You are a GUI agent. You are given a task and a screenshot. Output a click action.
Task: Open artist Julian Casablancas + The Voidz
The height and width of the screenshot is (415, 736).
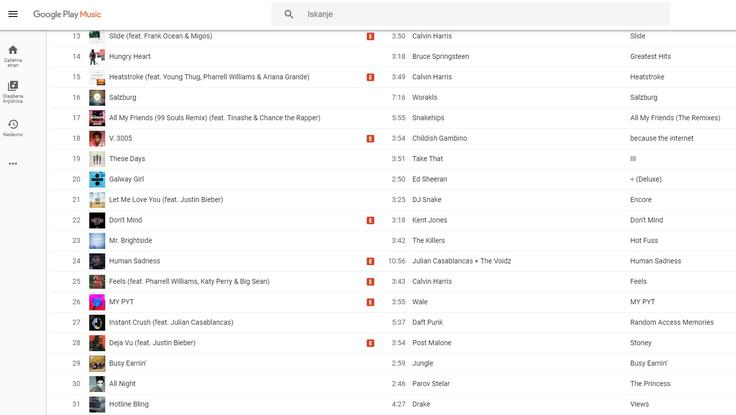[461, 261]
